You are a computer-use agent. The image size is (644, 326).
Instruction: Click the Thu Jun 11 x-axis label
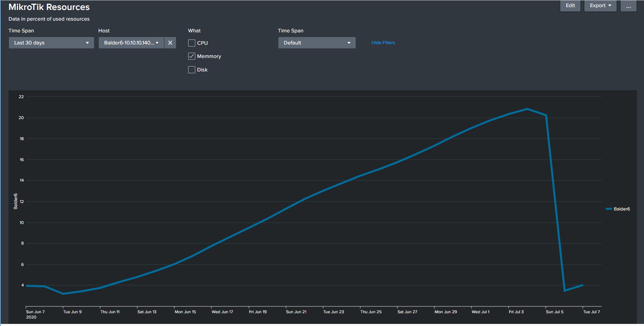(110, 312)
